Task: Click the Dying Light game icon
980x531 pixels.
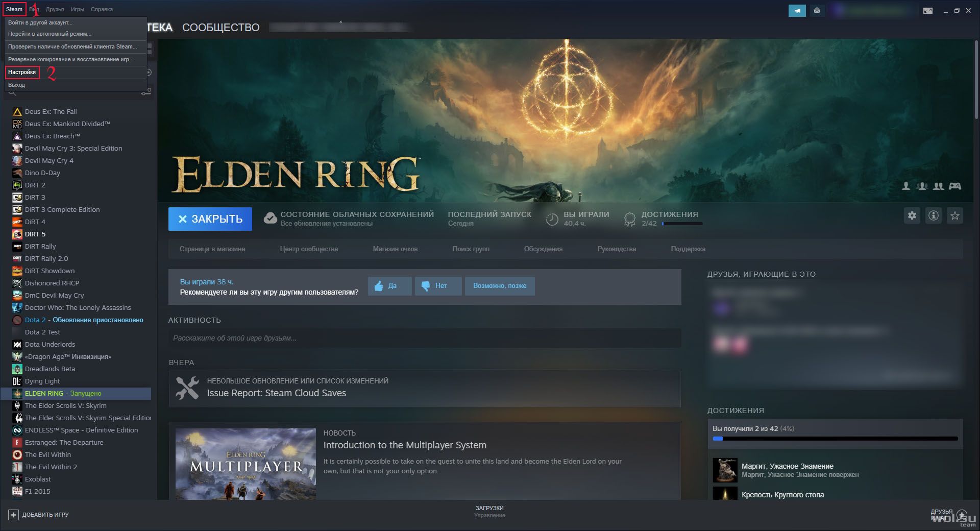Action: (17, 381)
